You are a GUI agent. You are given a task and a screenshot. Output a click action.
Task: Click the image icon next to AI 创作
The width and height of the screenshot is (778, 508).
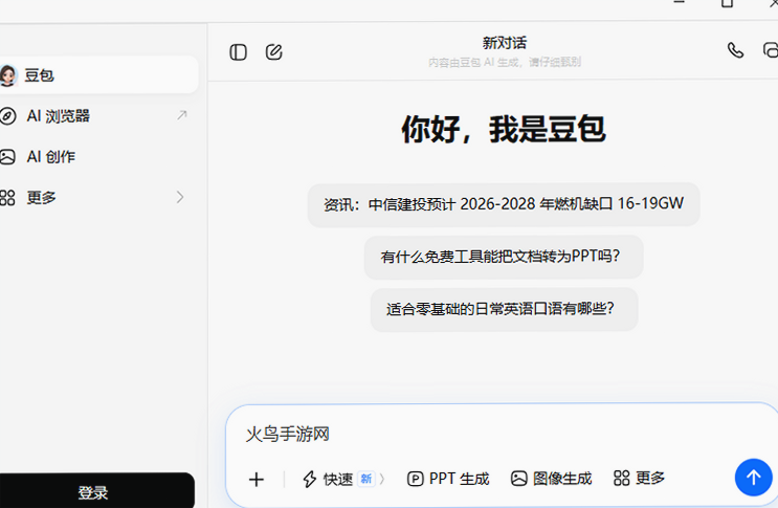[7, 157]
